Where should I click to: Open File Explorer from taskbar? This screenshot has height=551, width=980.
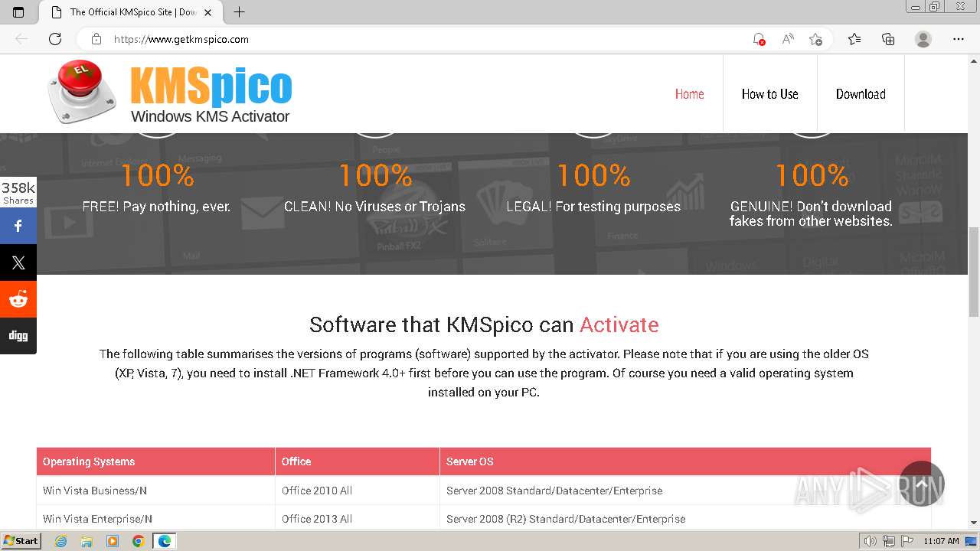tap(87, 541)
